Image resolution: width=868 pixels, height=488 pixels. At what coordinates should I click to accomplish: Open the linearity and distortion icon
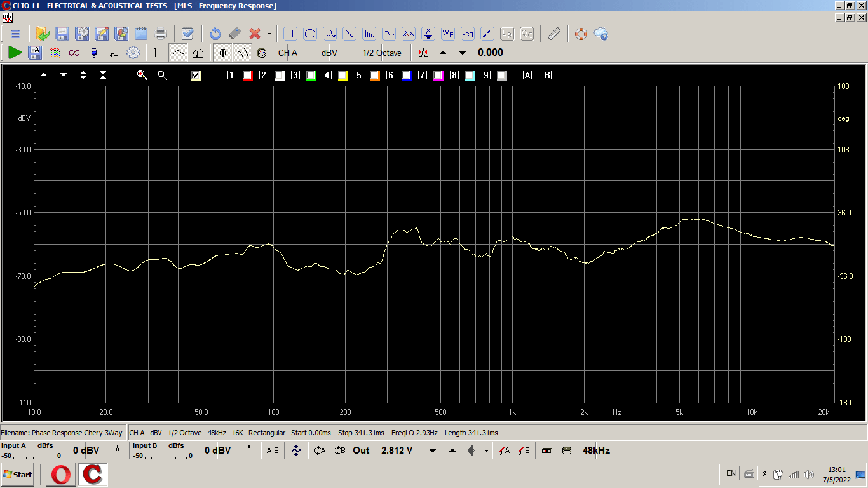(x=487, y=34)
